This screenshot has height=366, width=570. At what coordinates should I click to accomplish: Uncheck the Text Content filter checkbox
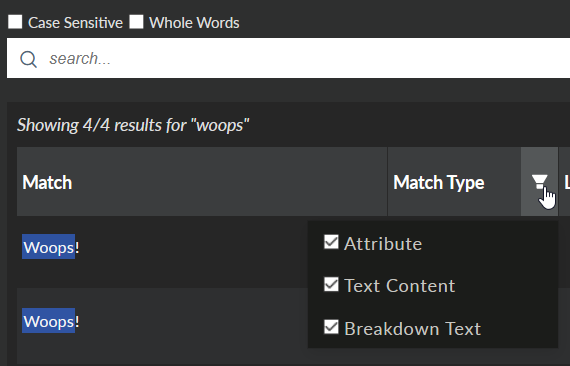[331, 285]
